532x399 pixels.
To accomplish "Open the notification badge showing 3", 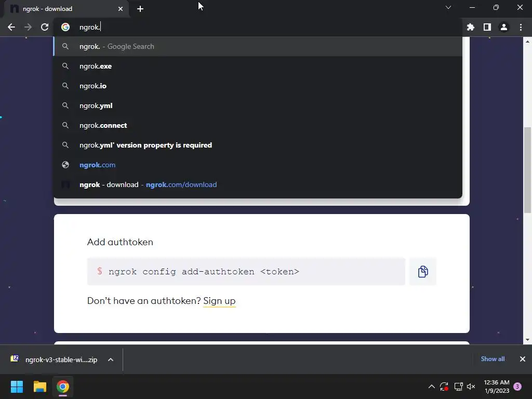I will click(517, 387).
